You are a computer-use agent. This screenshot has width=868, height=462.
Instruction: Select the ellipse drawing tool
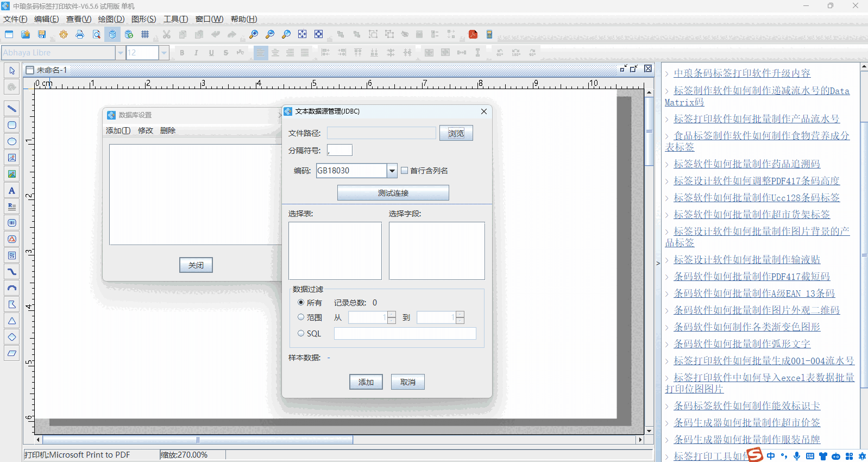tap(12, 141)
